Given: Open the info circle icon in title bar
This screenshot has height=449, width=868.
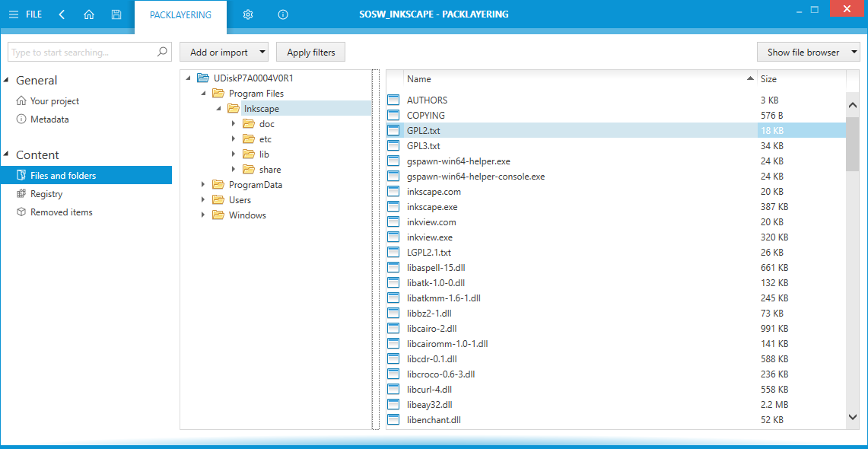Looking at the screenshot, I should tap(283, 14).
